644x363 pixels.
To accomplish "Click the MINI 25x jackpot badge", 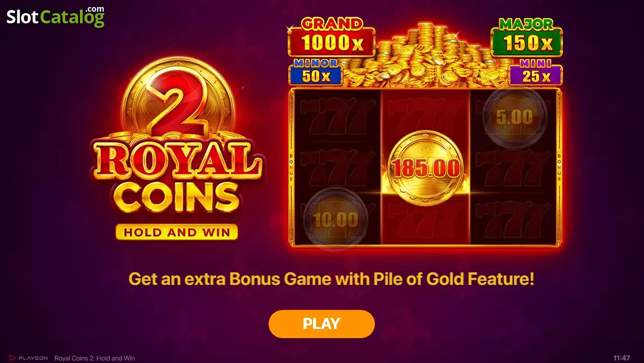I will click(x=535, y=72).
